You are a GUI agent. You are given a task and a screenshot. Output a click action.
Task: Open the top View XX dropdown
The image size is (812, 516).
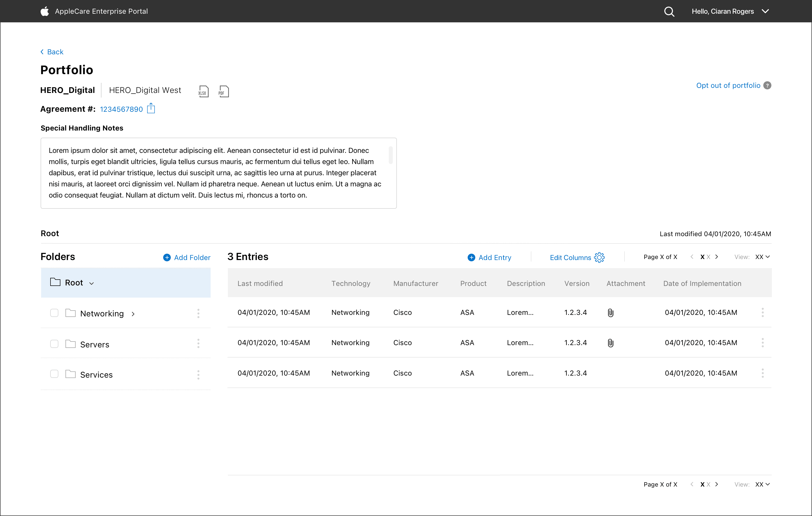(x=763, y=257)
